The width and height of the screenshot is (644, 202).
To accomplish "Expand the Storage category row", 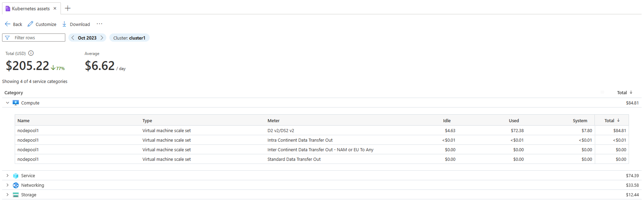I will 7,195.
